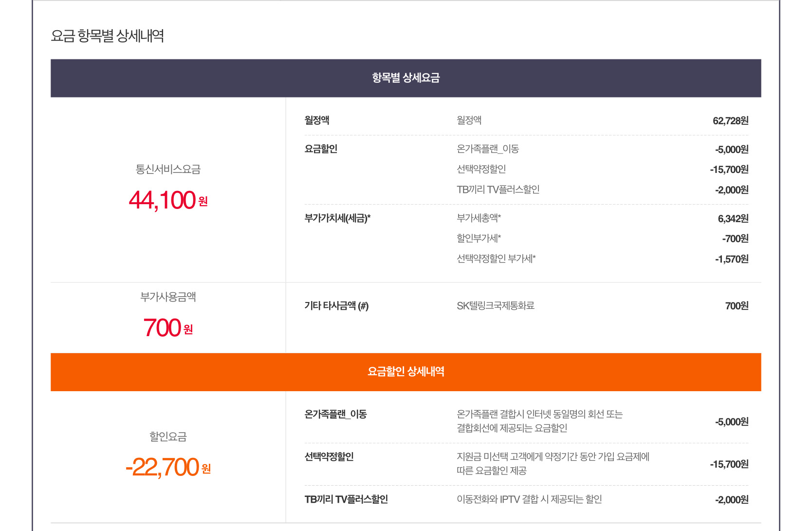Select the bold 요금할인 category label
This screenshot has height=531, width=812.
point(321,149)
